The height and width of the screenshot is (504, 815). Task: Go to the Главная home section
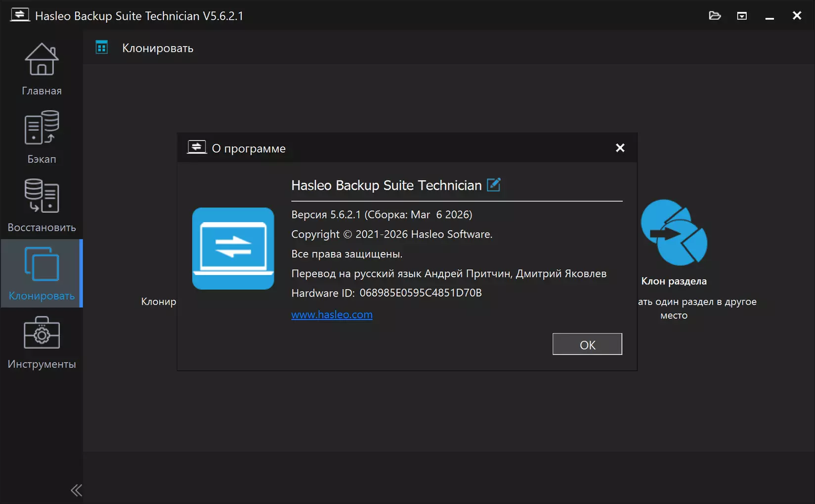(42, 69)
